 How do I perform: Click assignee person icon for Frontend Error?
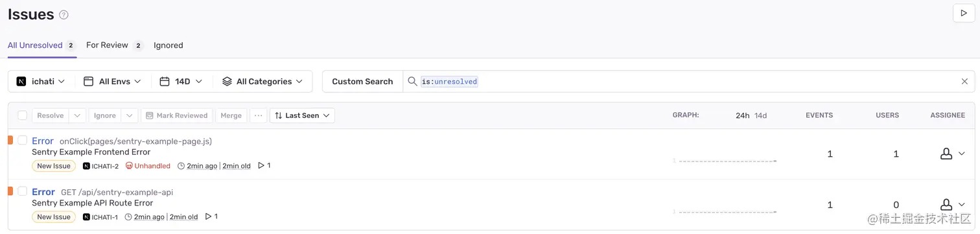coord(946,154)
